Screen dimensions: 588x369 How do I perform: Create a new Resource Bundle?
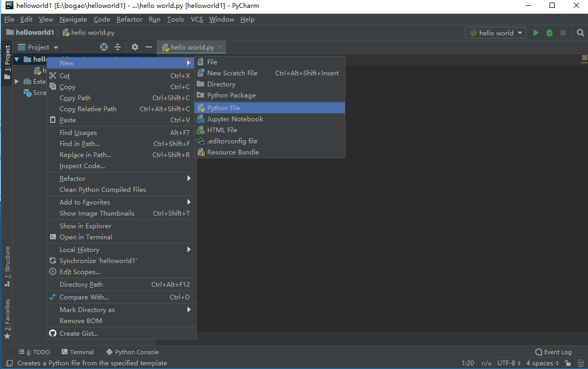click(x=269, y=152)
